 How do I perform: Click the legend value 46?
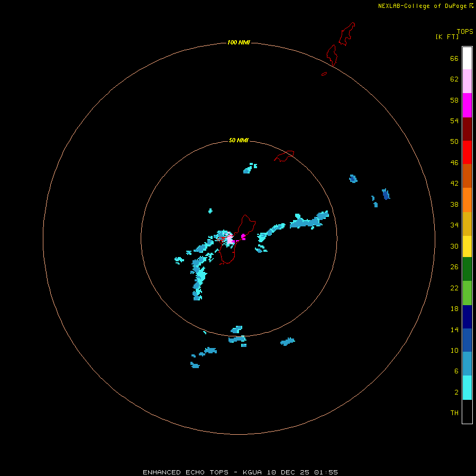[x=454, y=163]
